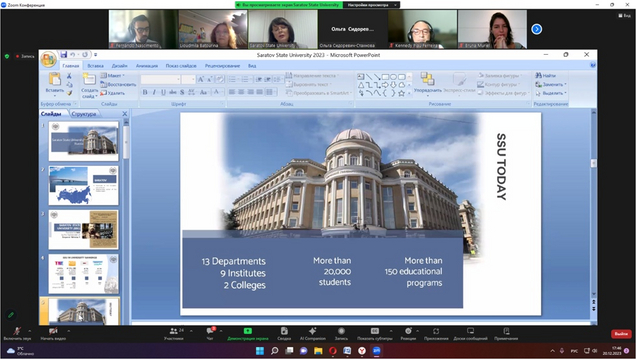Click the red Выйти leave button
The width and height of the screenshot is (636, 360).
[x=621, y=334]
